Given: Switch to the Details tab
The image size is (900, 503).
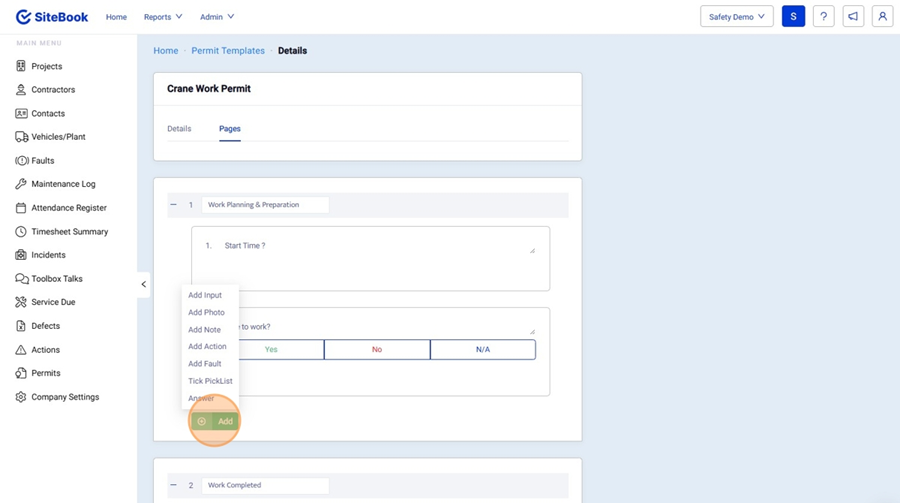Looking at the screenshot, I should (179, 129).
